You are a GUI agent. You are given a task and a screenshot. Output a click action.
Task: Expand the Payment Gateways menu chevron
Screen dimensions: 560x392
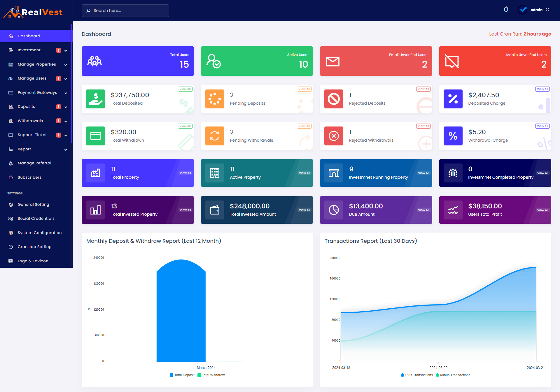coord(66,93)
